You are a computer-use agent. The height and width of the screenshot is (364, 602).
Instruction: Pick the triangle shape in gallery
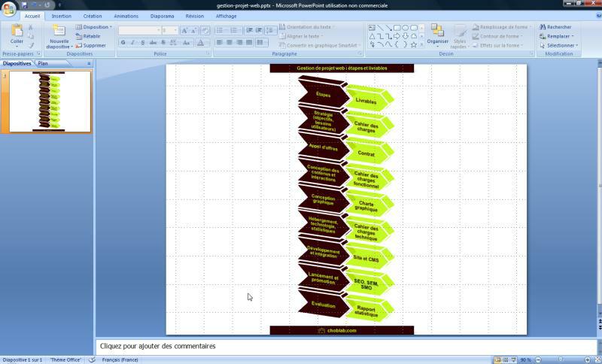tap(372, 36)
